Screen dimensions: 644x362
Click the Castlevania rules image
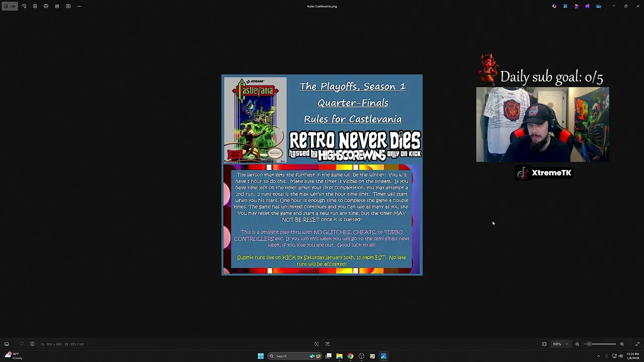pyautogui.click(x=322, y=175)
